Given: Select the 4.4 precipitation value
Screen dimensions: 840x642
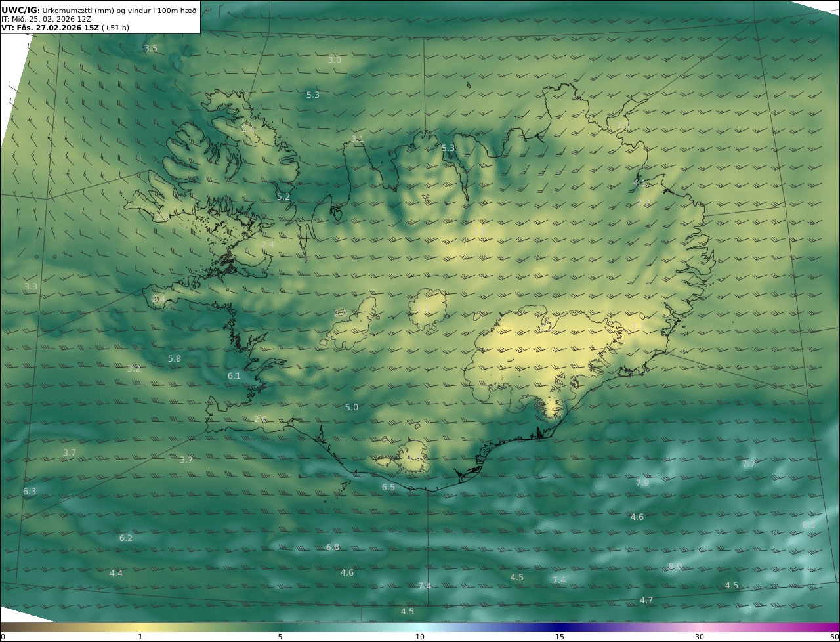Looking at the screenshot, I should 116,574.
